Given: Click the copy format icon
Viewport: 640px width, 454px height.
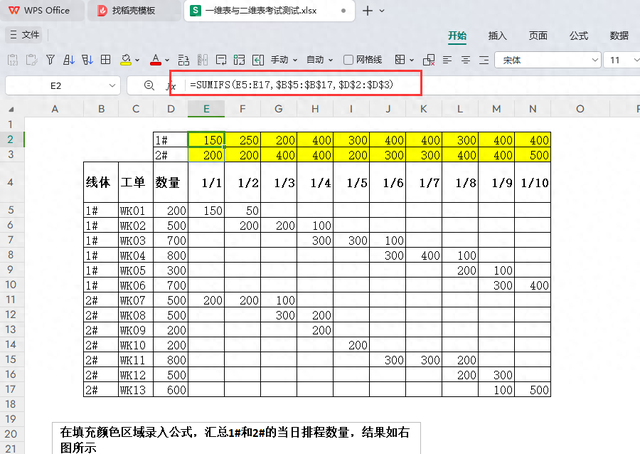Looking at the screenshot, I should point(31,60).
